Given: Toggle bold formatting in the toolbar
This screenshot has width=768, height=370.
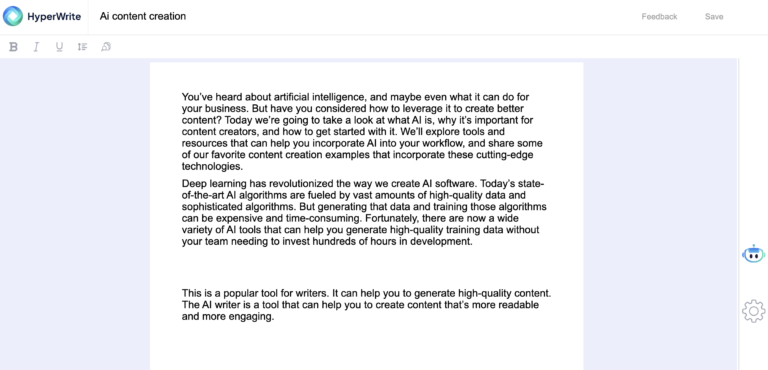Looking at the screenshot, I should coord(14,47).
